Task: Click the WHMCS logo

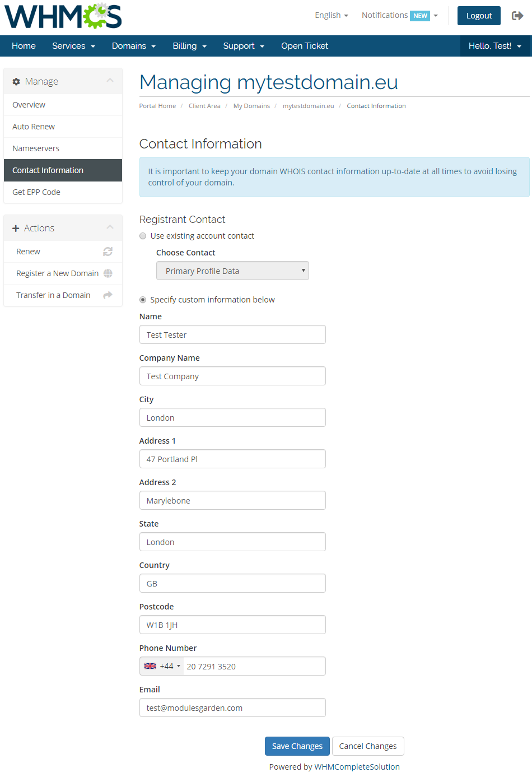Action: (63, 16)
